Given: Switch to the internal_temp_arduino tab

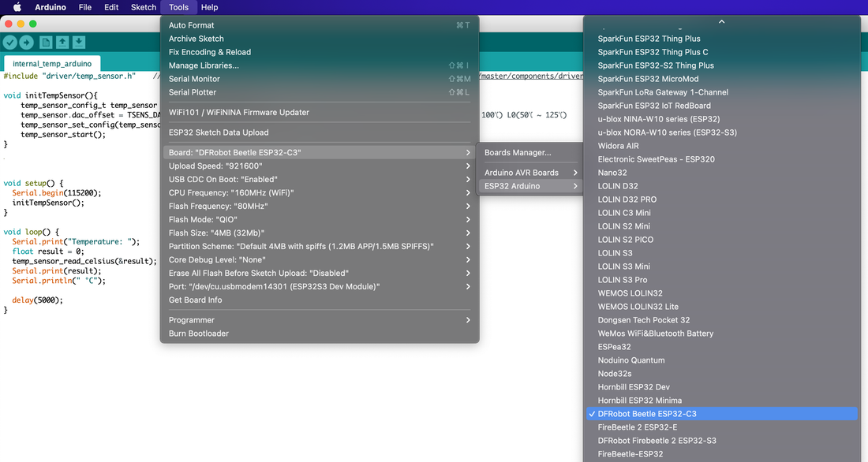Looking at the screenshot, I should 52,64.
